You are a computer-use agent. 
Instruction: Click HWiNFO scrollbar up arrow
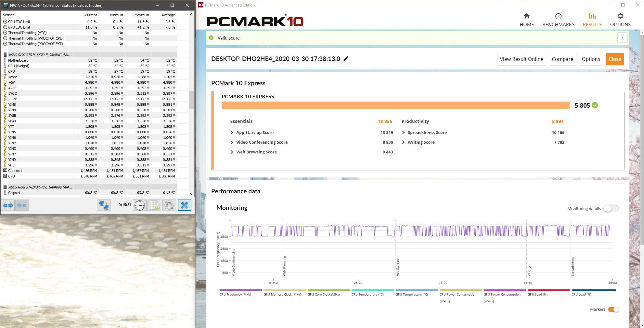(x=191, y=14)
